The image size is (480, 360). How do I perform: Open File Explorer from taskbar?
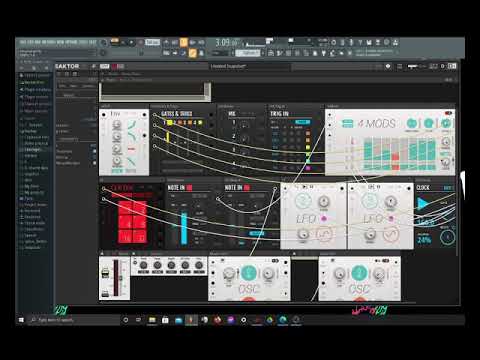[x=152, y=320]
